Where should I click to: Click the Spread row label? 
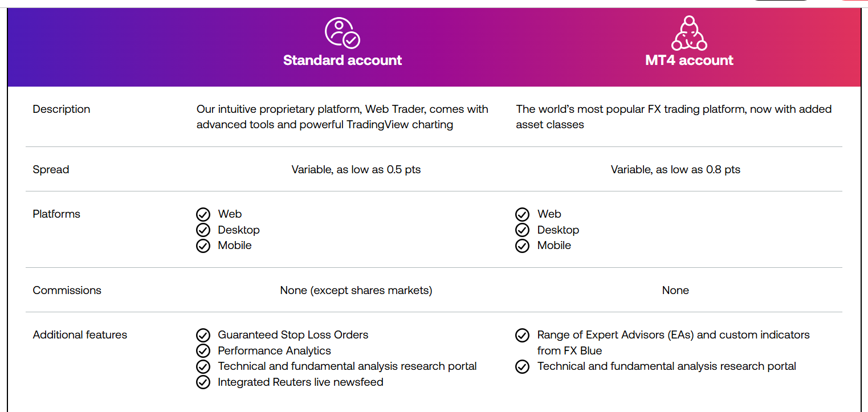pyautogui.click(x=51, y=170)
